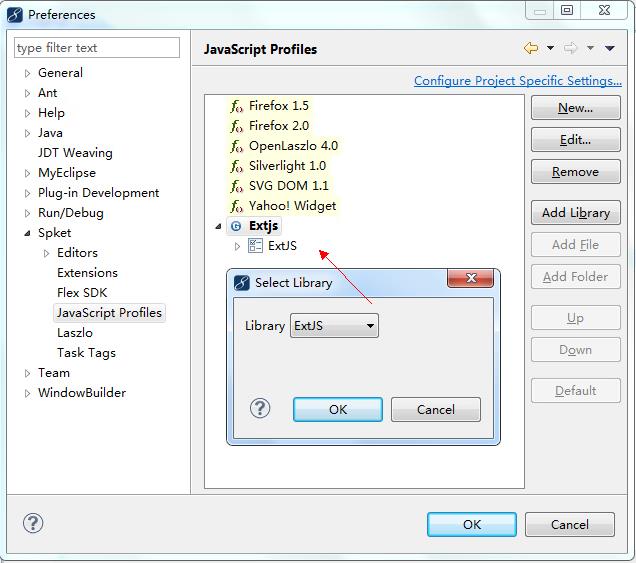Viewport: 636px width, 563px height.
Task: Expand the General preferences category
Action: (28, 73)
